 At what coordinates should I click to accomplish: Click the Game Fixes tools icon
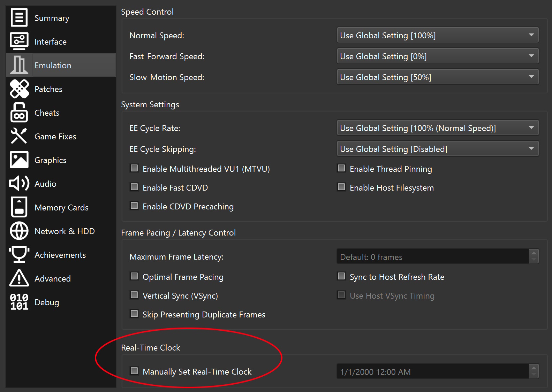19,136
